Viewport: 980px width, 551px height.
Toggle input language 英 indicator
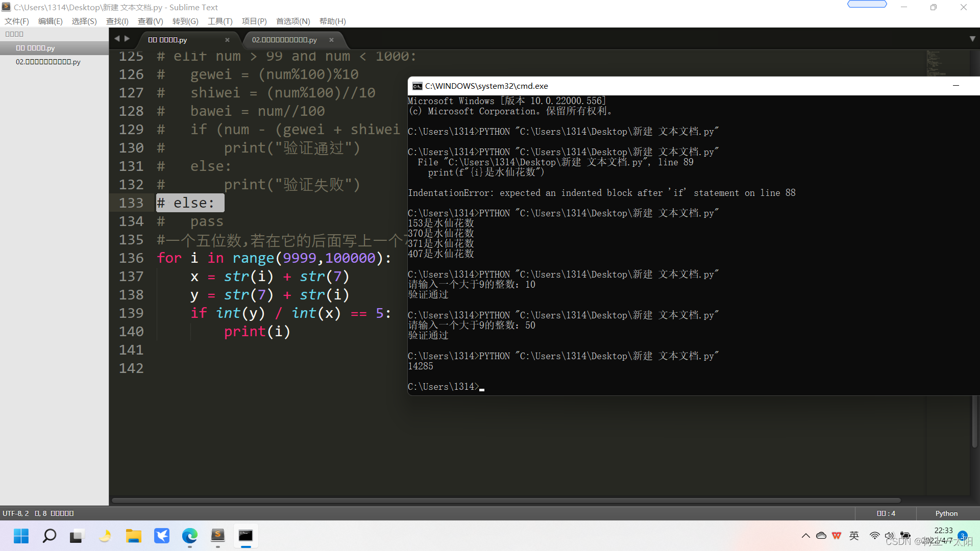click(854, 536)
